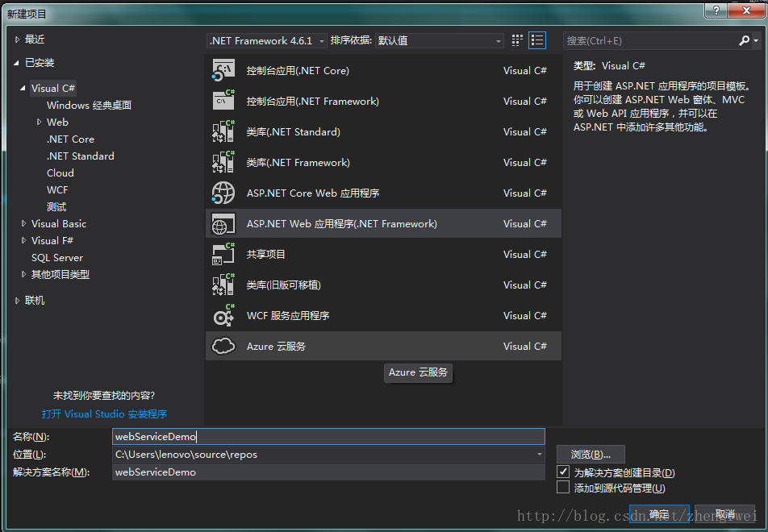Switch to medium icons grid view
The height and width of the screenshot is (532, 768).
pyautogui.click(x=517, y=40)
